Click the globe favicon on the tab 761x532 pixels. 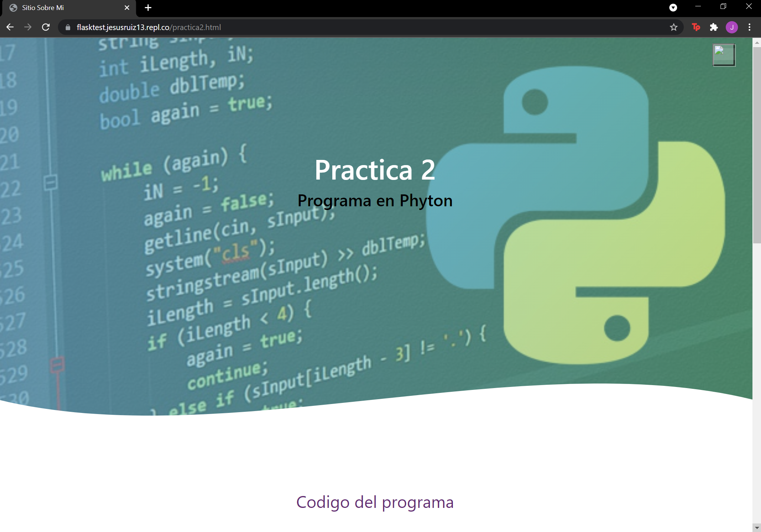[13, 8]
